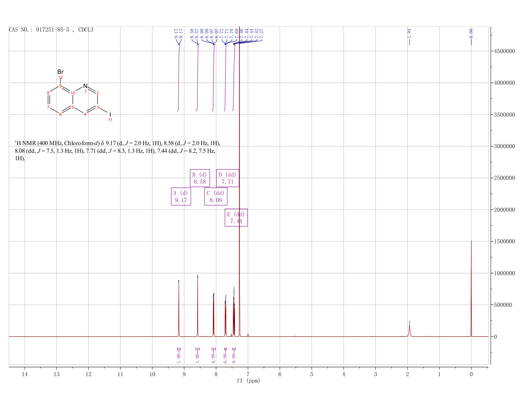Click the Br atom in the structure
The width and height of the screenshot is (532, 411).
point(60,72)
